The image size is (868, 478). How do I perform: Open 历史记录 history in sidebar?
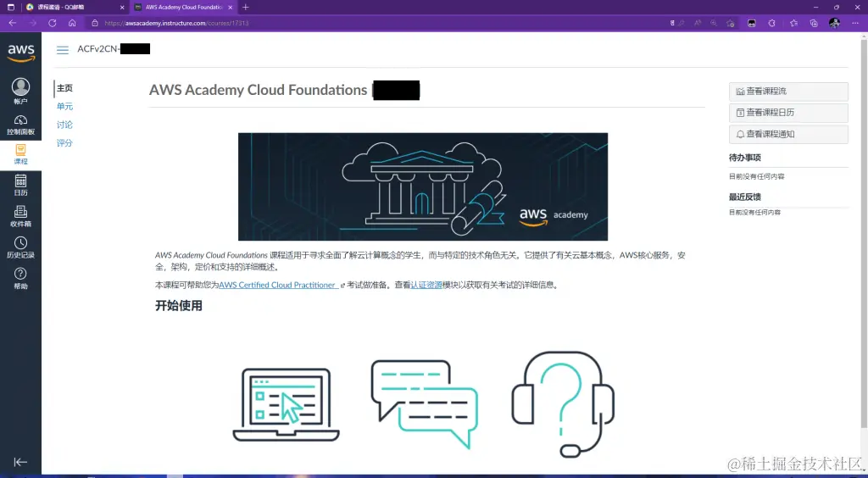(x=20, y=248)
